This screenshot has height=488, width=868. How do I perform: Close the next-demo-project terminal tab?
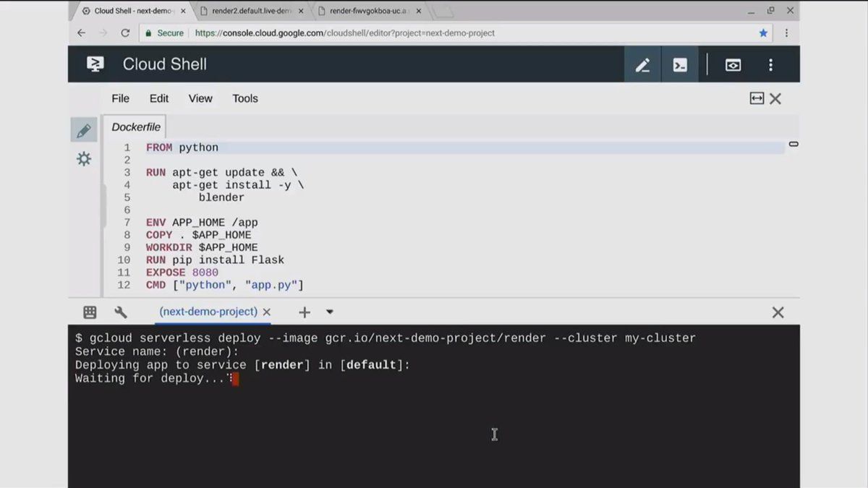(266, 312)
